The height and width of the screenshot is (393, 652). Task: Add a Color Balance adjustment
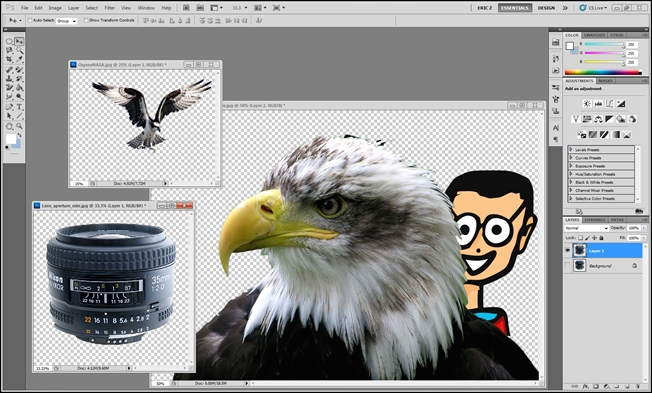598,119
